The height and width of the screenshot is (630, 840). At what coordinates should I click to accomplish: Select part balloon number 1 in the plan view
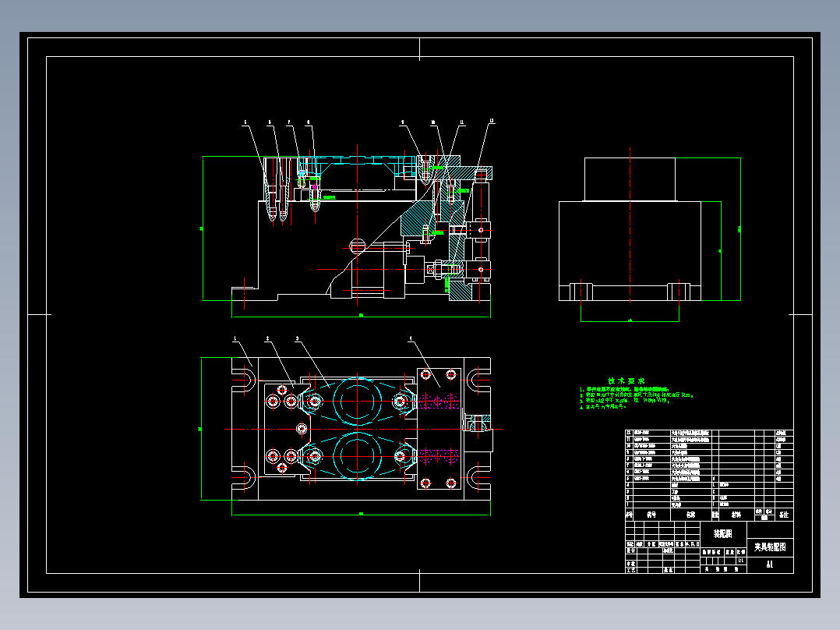tap(235, 339)
